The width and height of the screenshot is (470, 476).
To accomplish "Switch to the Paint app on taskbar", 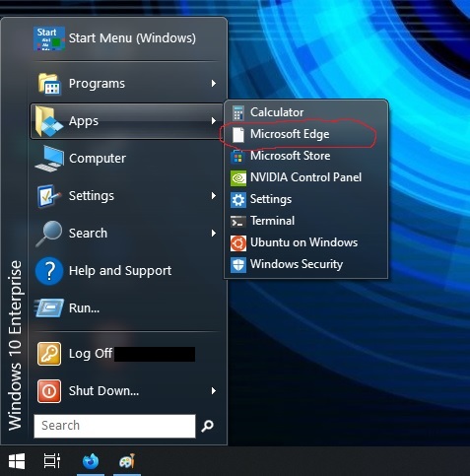I will 127,461.
